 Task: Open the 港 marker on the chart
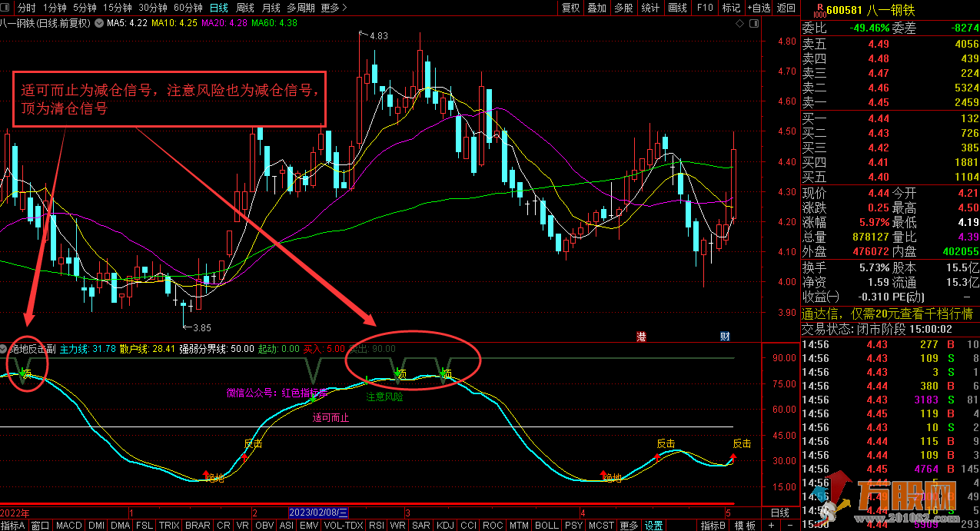click(642, 336)
